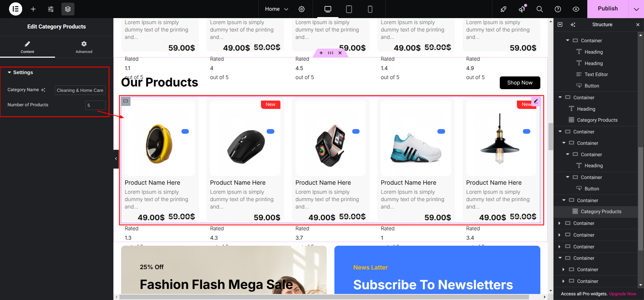The height and width of the screenshot is (300, 644).
Task: Click the Upgrade Now link
Action: tap(623, 294)
